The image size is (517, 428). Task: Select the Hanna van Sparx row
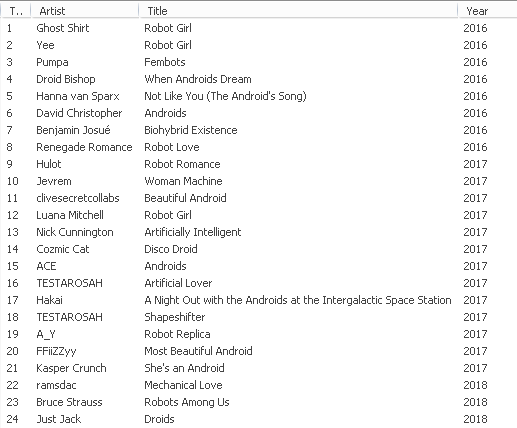pos(258,96)
